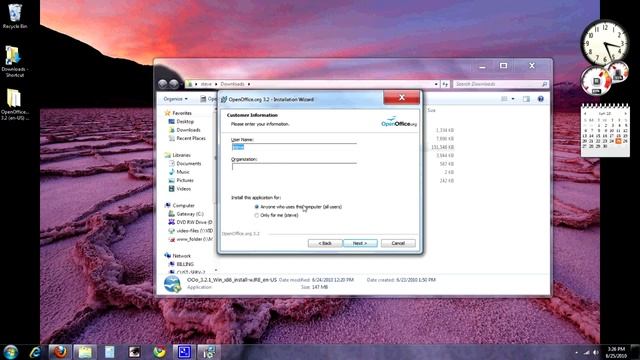The width and height of the screenshot is (640, 360).
Task: Click Explorer Back navigation arrow
Action: coord(162,84)
